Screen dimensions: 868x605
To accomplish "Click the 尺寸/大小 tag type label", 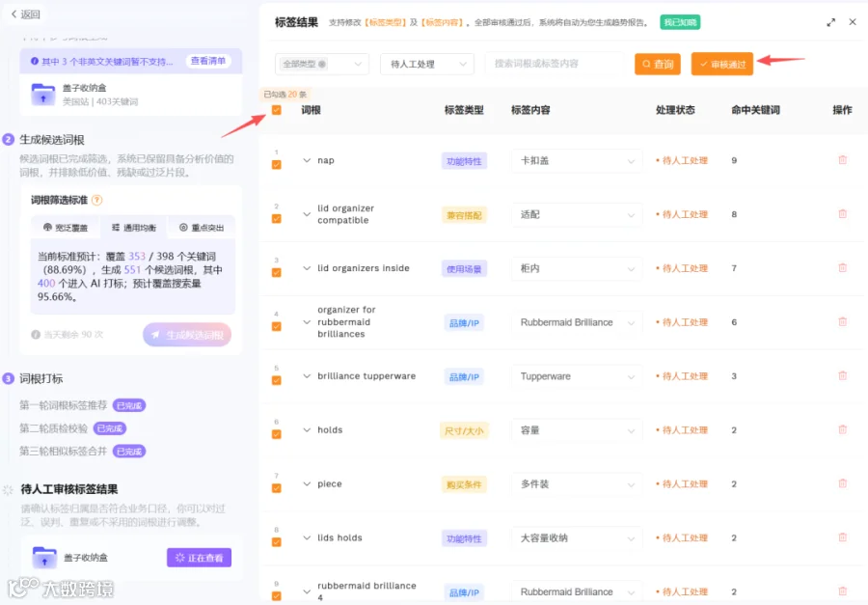I will (464, 430).
